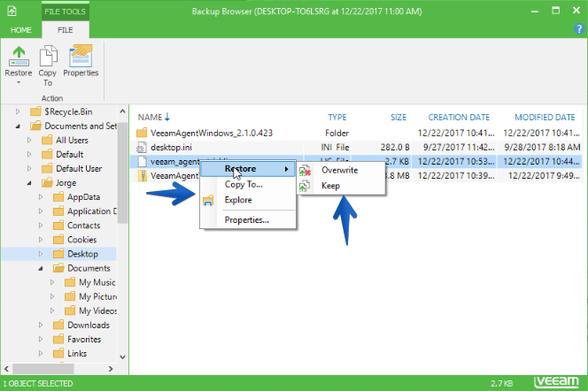
Task: Choose Copy To... in the context menu
Action: coord(248,184)
